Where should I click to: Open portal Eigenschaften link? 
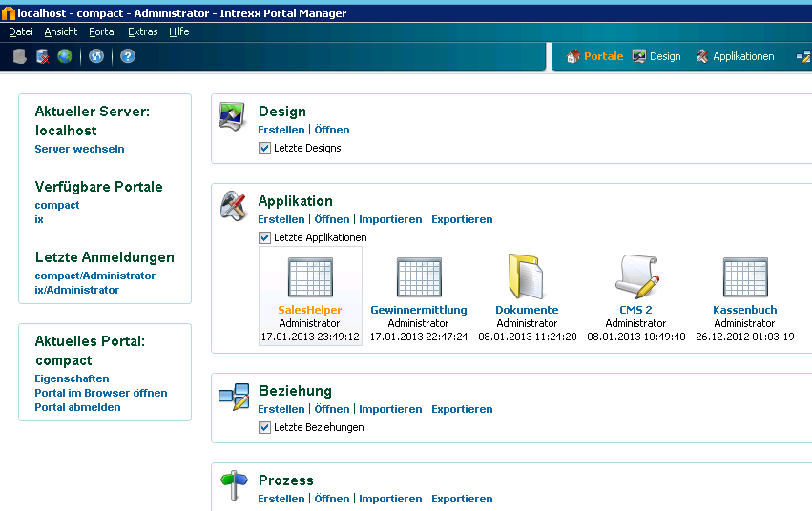(72, 378)
